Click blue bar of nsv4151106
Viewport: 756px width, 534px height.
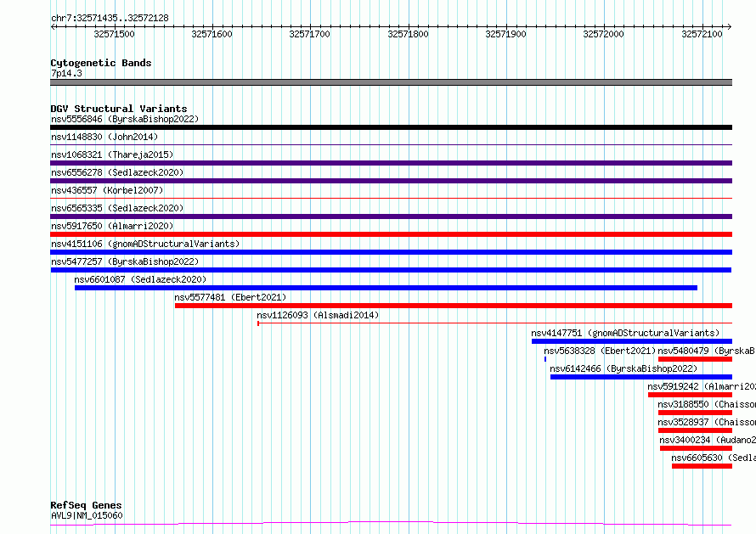point(391,252)
